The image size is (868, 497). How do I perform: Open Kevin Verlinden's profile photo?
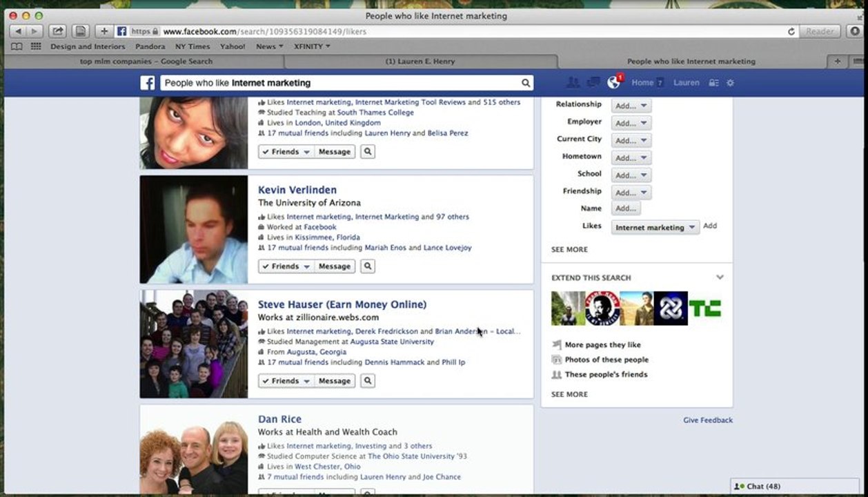[x=194, y=229]
